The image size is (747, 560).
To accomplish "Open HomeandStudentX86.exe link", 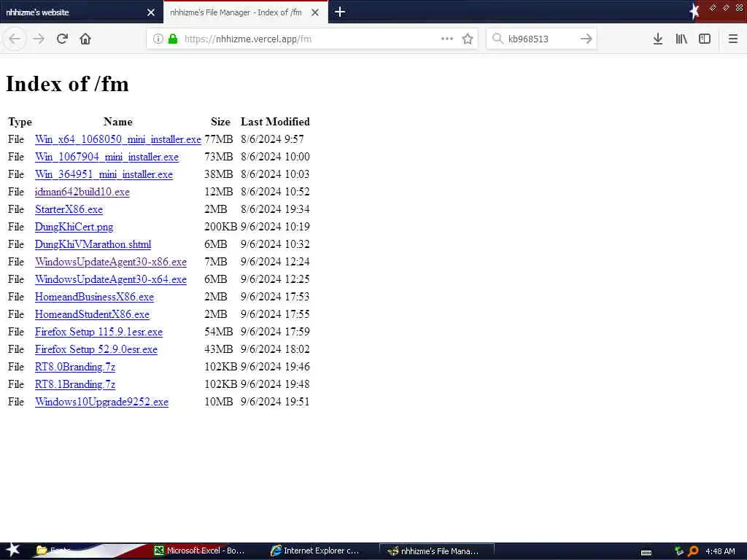I will pyautogui.click(x=92, y=314).
